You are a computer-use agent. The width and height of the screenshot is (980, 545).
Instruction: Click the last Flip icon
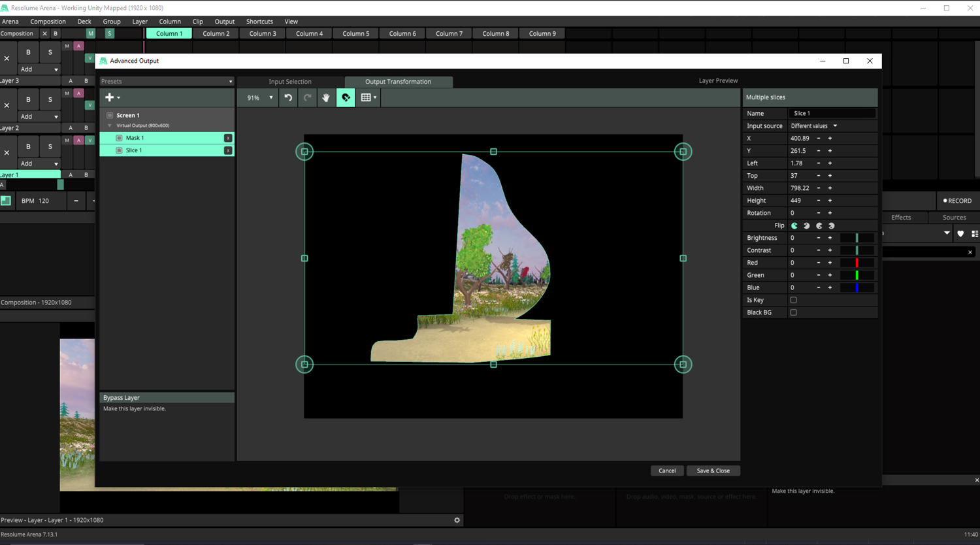[x=832, y=225]
